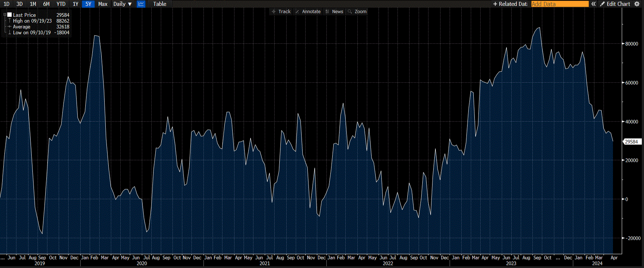Screen dimensions: 644x268
Task: Click the Annotate pencil icon
Action: click(298, 12)
